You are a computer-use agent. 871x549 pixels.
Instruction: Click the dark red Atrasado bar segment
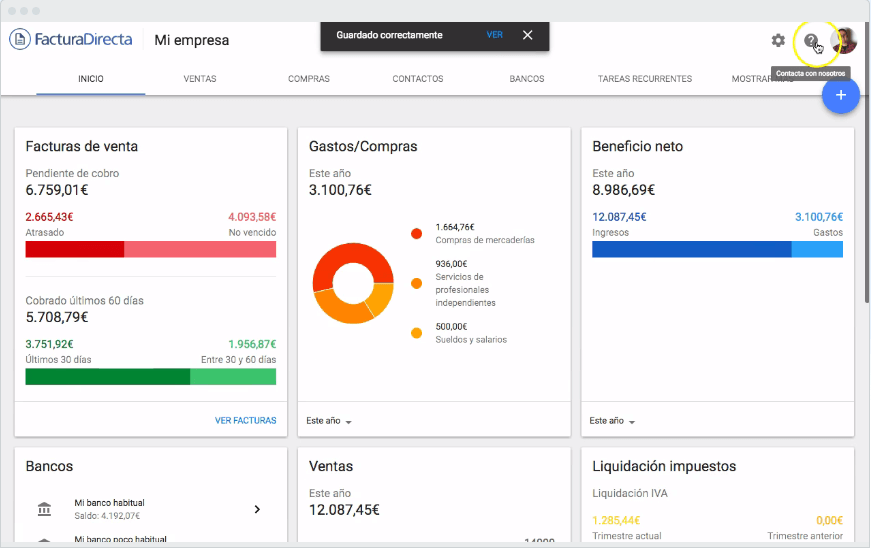click(x=74, y=249)
